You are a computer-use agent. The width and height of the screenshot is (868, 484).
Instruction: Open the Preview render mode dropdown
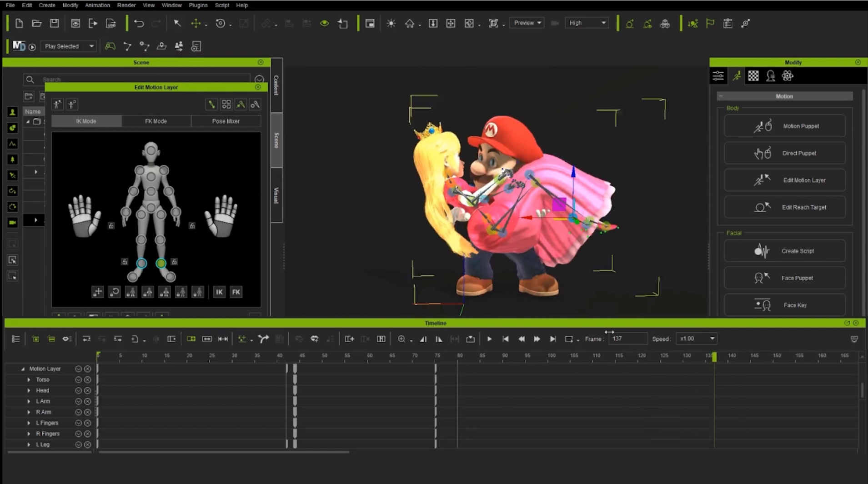pos(527,23)
